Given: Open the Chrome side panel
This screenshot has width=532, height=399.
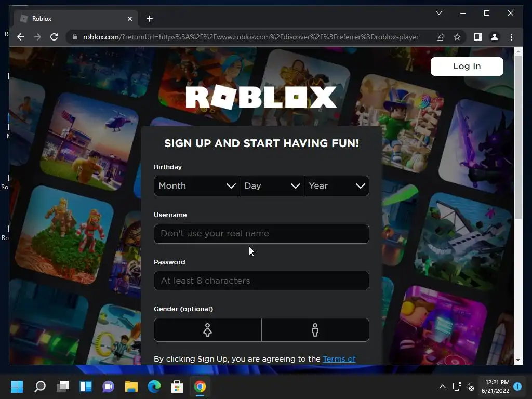Looking at the screenshot, I should (x=478, y=37).
